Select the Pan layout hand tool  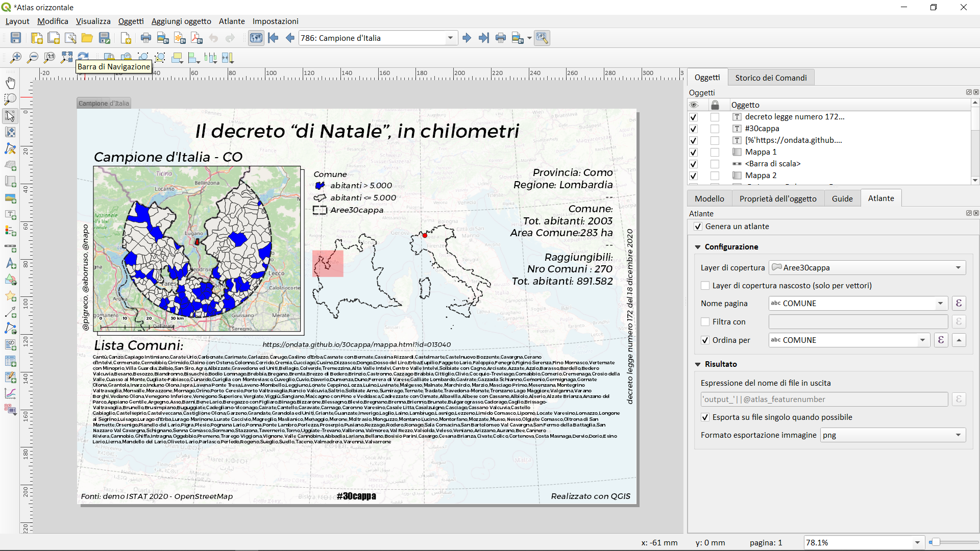click(x=10, y=83)
